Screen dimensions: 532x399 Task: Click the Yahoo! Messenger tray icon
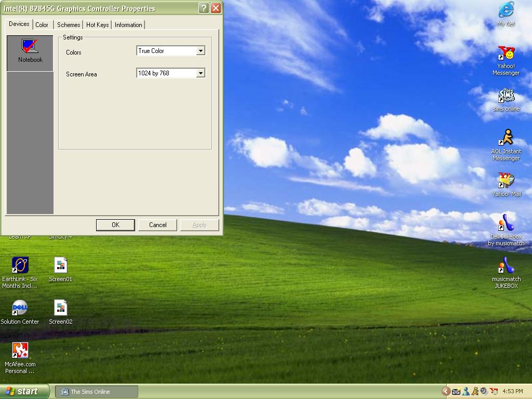coord(495,392)
